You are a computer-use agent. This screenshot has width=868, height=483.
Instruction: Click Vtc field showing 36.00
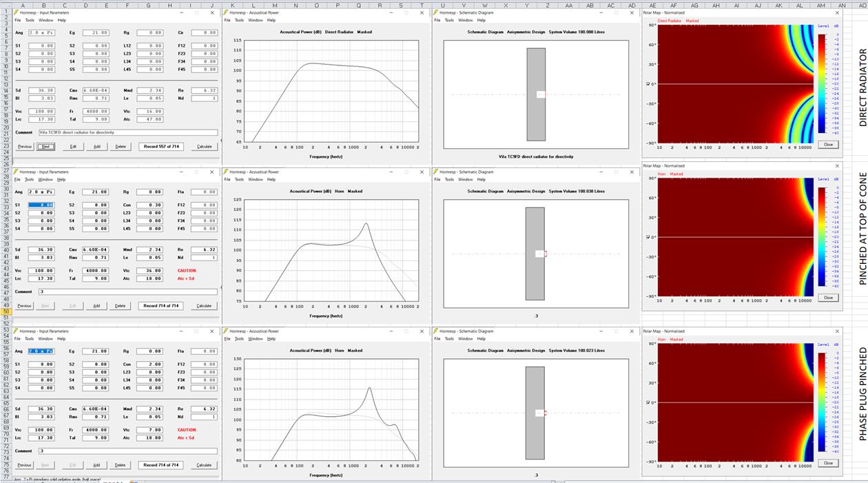tap(150, 271)
